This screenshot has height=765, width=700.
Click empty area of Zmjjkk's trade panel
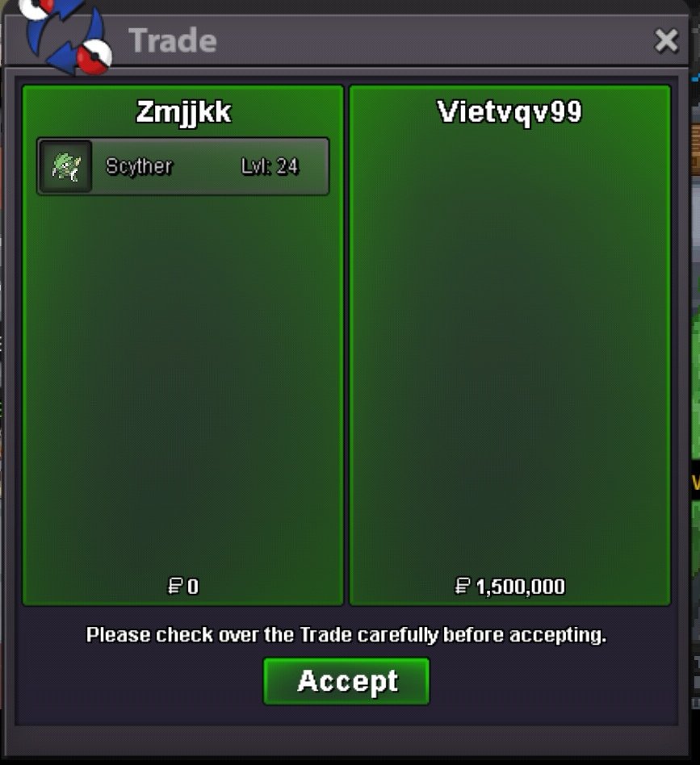(x=183, y=381)
